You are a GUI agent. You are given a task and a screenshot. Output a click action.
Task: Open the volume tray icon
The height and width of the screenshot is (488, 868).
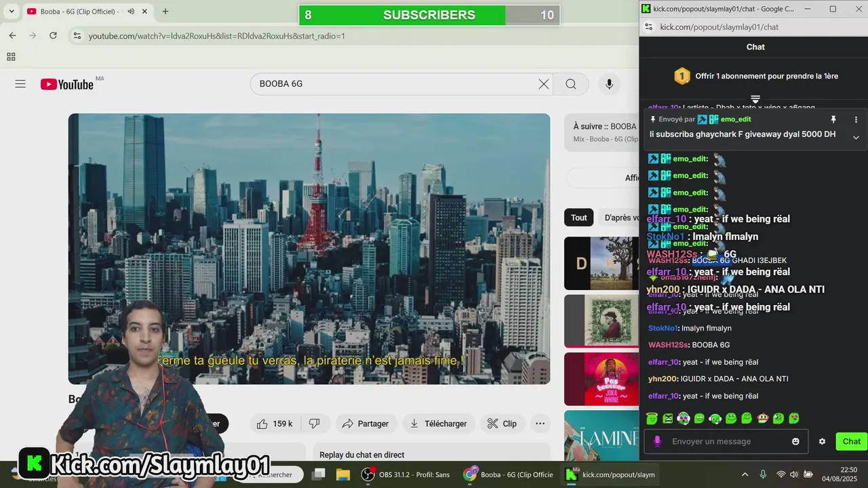click(794, 474)
